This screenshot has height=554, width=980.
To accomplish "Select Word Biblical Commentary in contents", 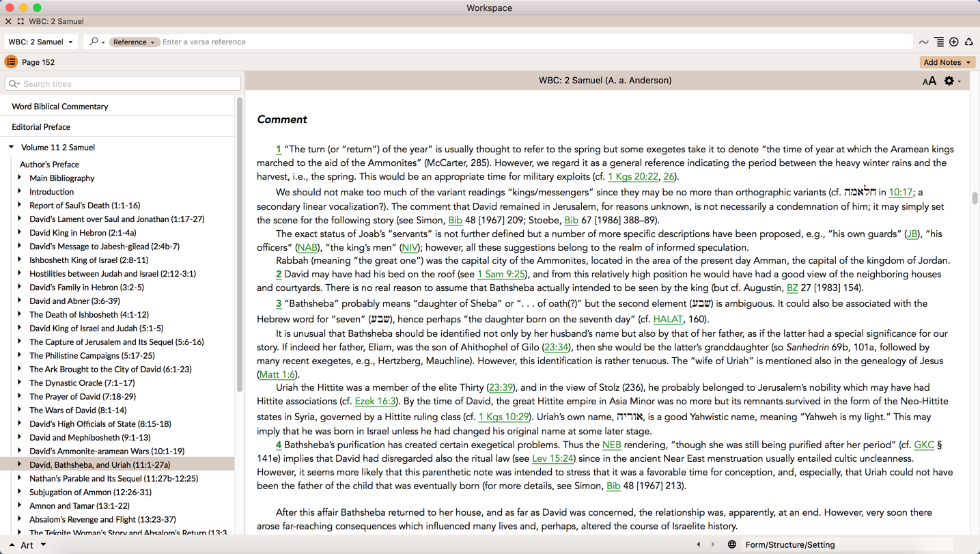I will click(60, 107).
